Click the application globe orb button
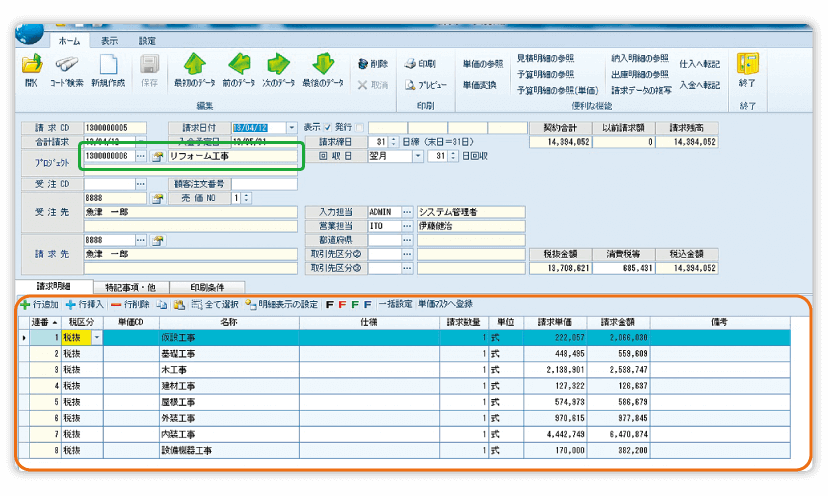This screenshot has height=496, width=828. (x=29, y=33)
